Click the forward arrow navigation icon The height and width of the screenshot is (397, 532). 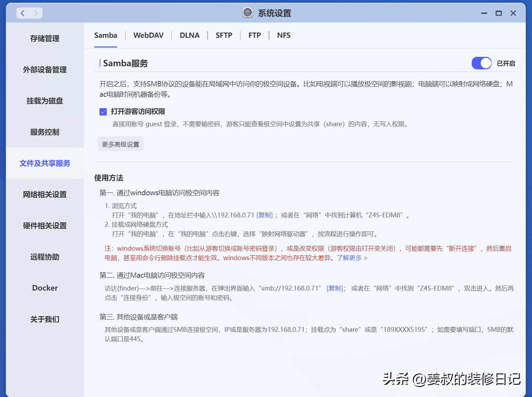pos(36,13)
